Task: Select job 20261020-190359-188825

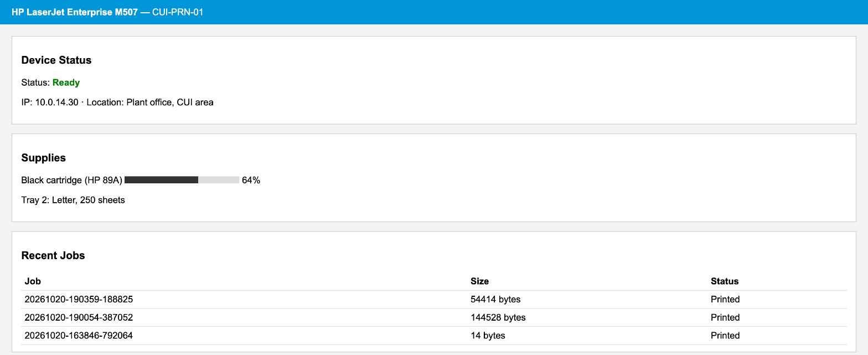Action: click(79, 300)
